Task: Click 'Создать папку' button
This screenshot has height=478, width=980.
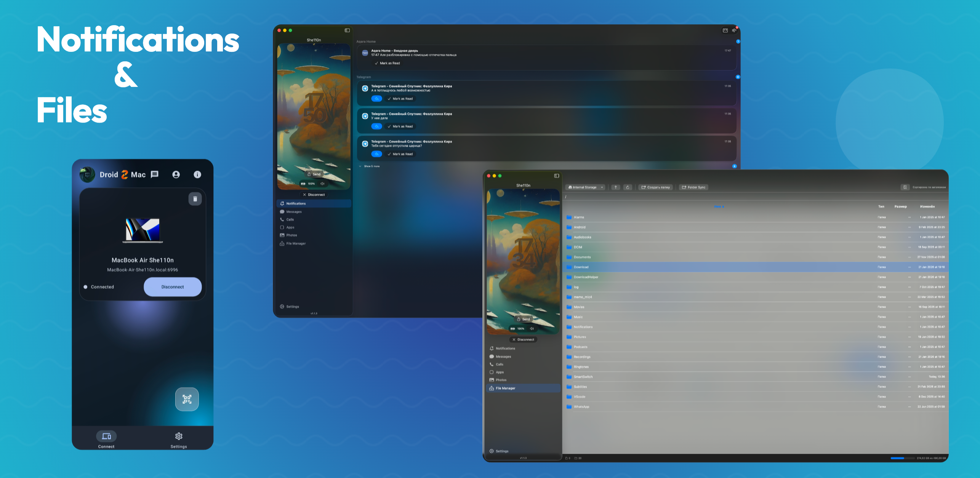Action: click(x=656, y=187)
